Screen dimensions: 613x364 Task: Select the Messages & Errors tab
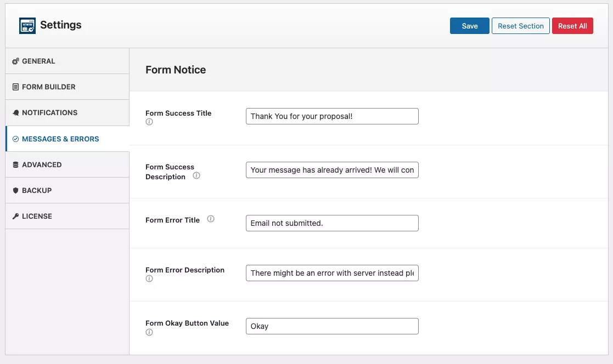point(60,139)
